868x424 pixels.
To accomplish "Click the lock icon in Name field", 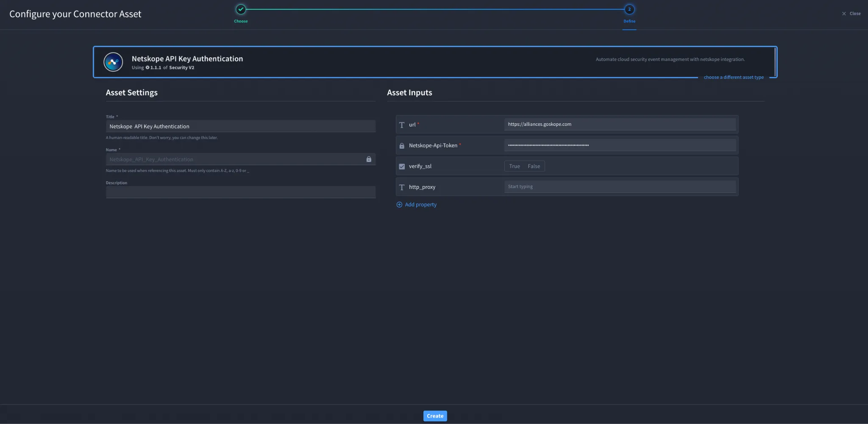I will pyautogui.click(x=369, y=159).
